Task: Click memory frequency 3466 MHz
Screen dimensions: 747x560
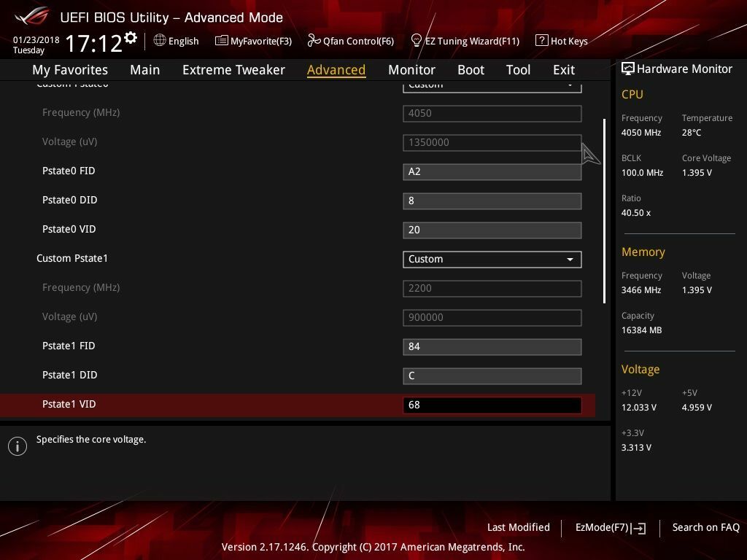Action: (641, 290)
